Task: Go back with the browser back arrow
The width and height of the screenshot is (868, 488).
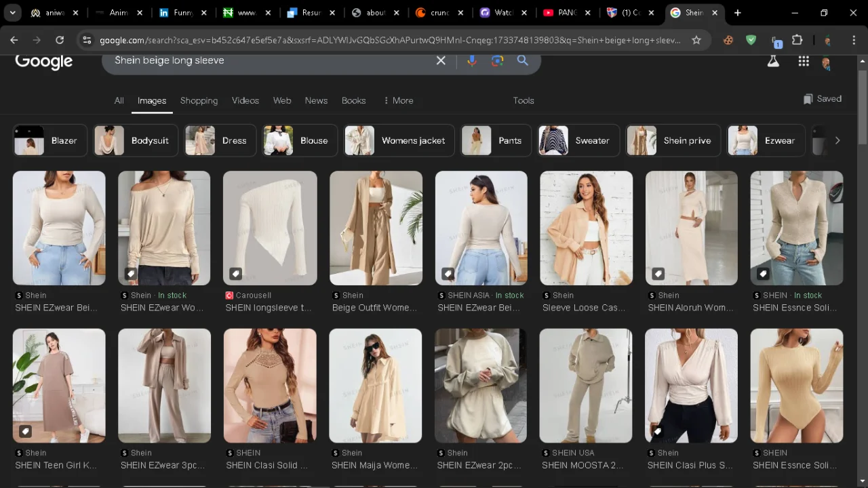Action: (14, 40)
